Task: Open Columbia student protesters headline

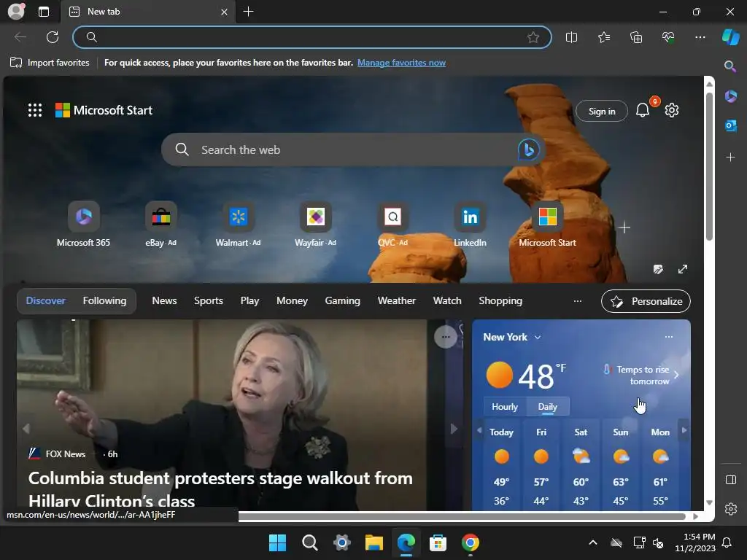Action: point(220,489)
